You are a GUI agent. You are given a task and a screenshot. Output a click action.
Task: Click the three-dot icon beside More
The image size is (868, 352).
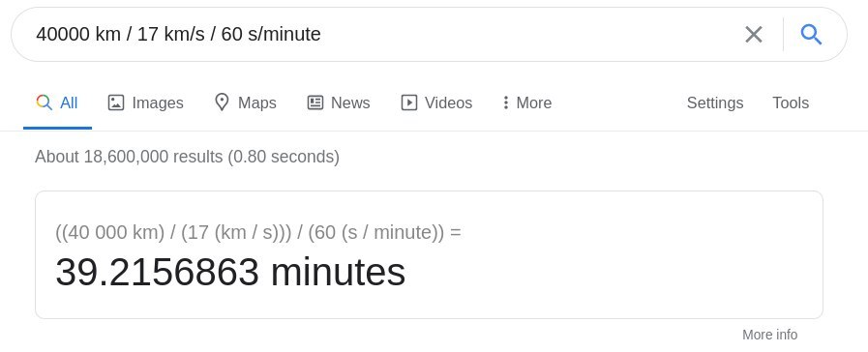[505, 103]
